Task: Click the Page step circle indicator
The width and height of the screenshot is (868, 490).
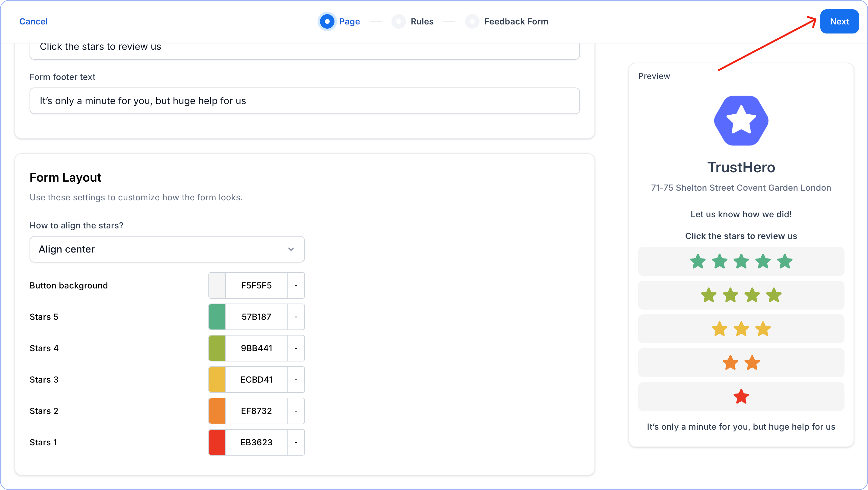Action: tap(327, 21)
